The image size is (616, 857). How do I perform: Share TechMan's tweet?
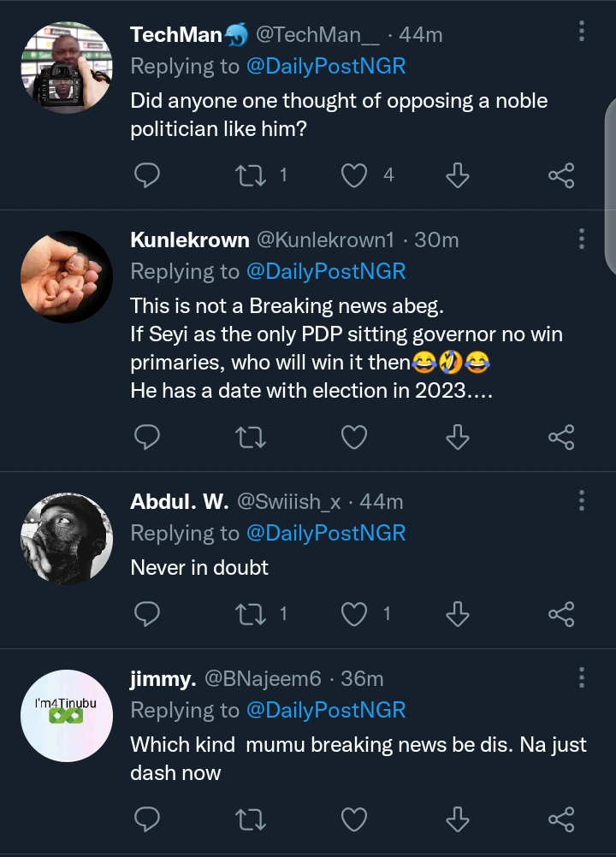560,175
